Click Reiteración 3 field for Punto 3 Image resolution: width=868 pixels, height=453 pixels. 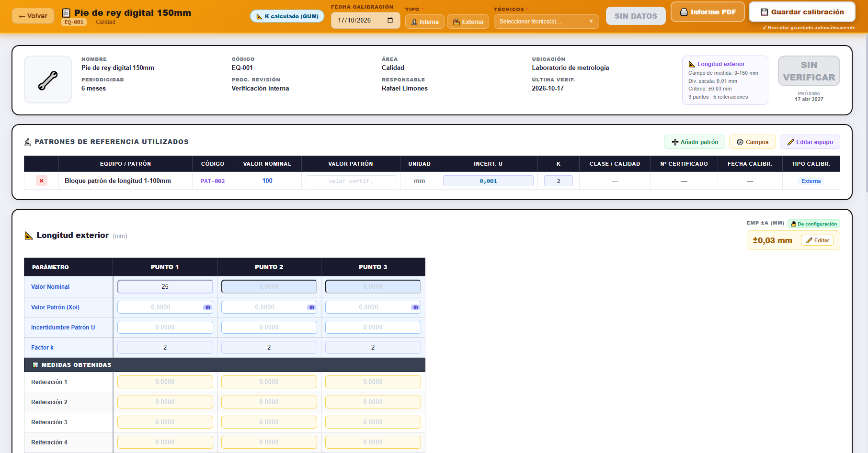click(x=373, y=422)
